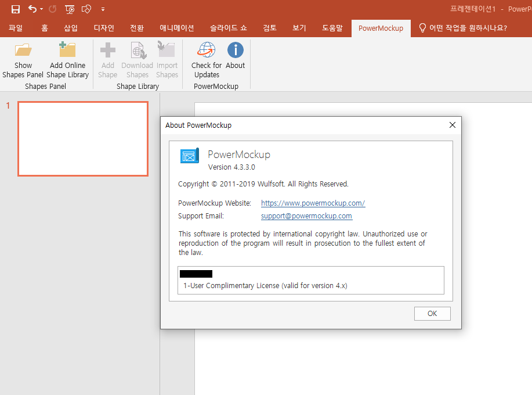Viewport: 532px width, 395px height.
Task: Click OK in About dialog
Action: pos(432,314)
